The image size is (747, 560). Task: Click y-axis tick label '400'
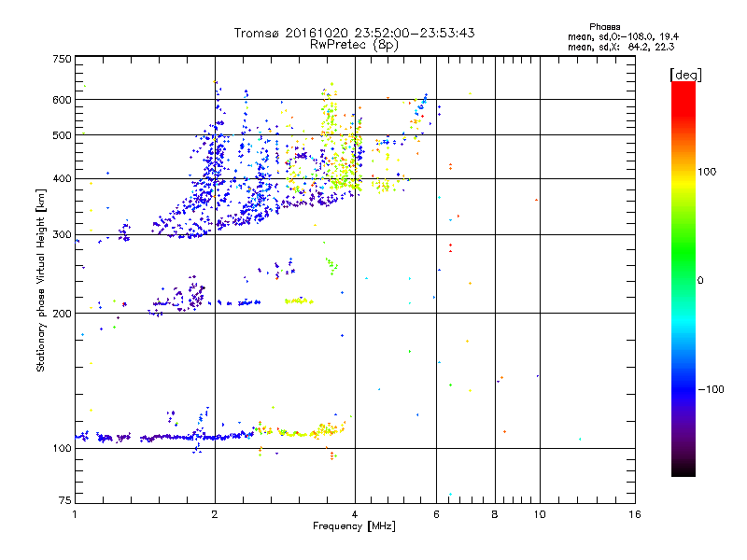coord(62,179)
